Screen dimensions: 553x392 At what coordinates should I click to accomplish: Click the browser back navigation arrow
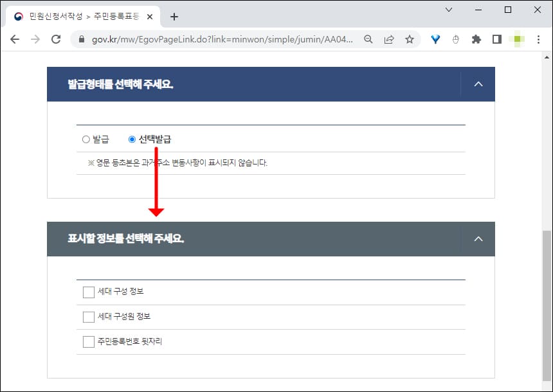pyautogui.click(x=15, y=39)
